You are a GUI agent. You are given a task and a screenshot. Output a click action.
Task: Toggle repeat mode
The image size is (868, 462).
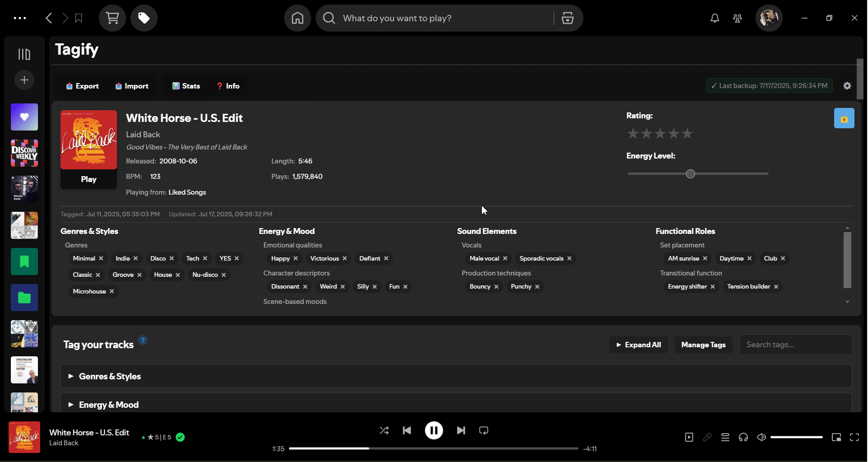[483, 430]
